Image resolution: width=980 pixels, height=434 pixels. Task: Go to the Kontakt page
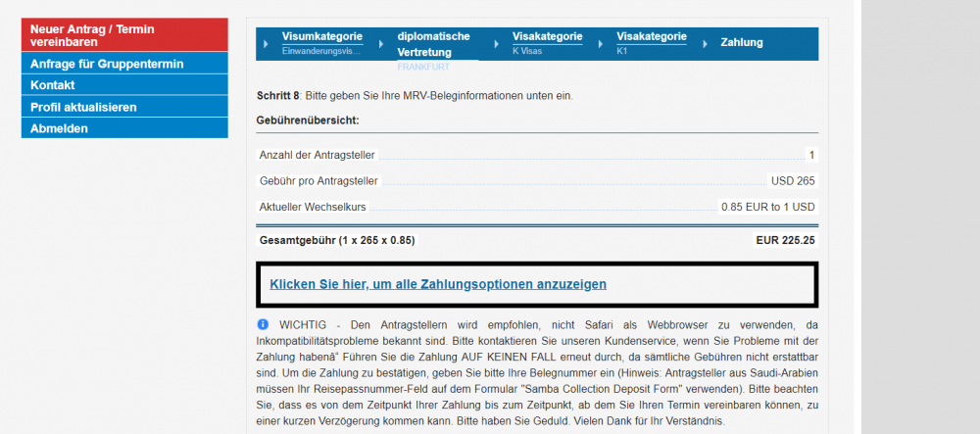(123, 85)
